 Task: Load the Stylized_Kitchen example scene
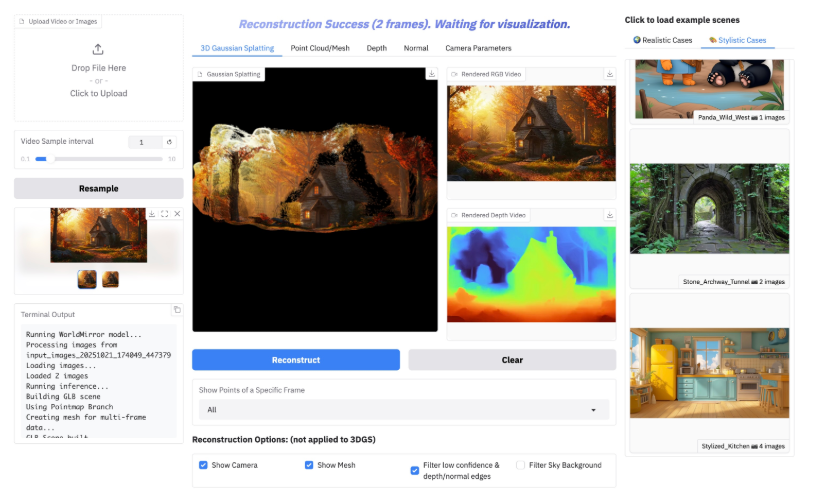(x=709, y=373)
